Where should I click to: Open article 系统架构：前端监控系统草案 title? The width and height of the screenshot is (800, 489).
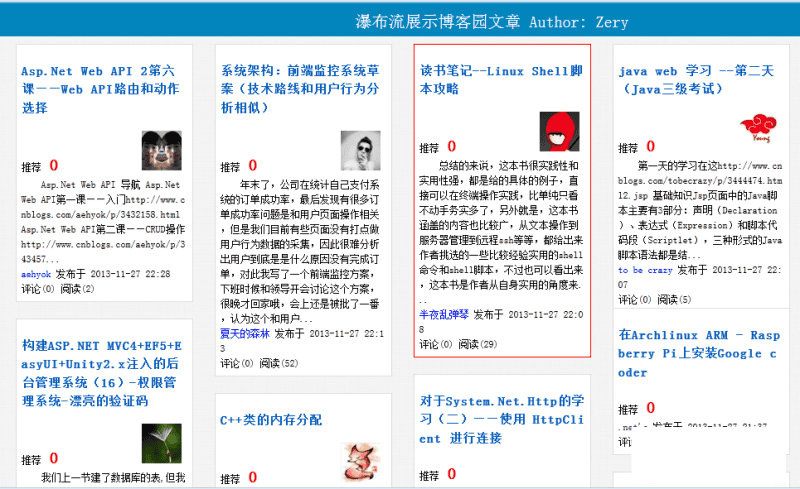[300, 89]
